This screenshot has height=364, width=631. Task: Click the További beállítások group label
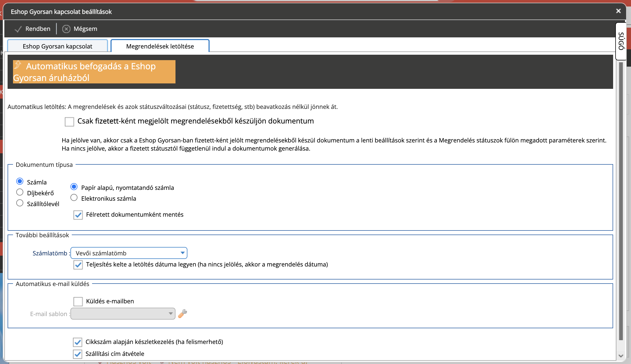coord(42,235)
